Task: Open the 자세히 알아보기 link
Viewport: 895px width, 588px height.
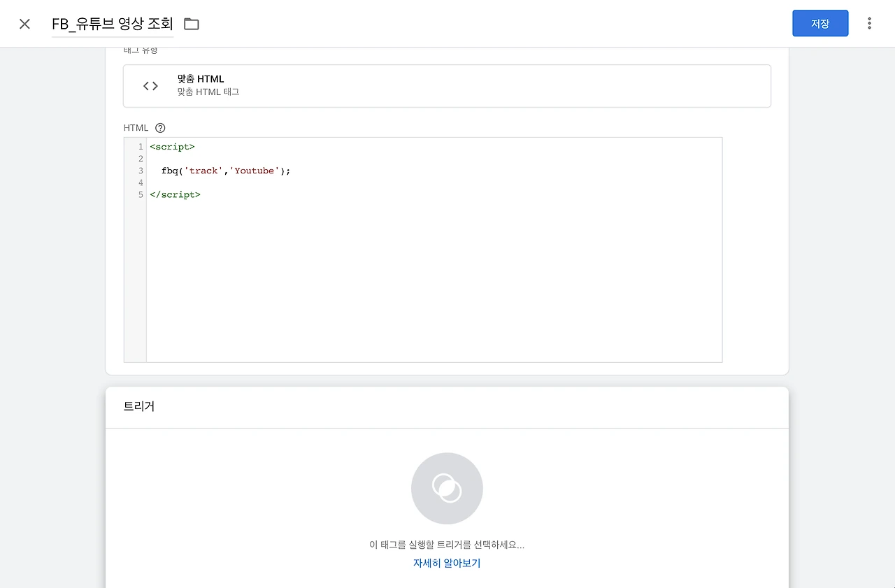Action: pyautogui.click(x=447, y=563)
